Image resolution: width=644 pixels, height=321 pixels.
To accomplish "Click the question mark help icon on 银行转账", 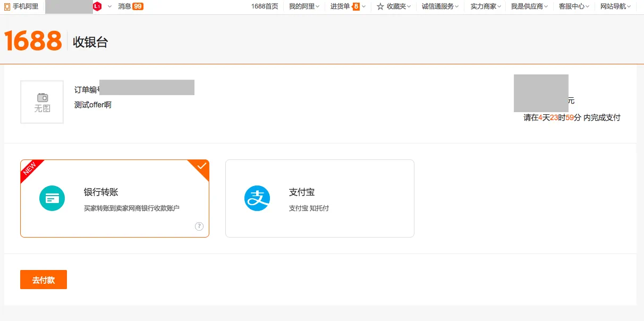I will pyautogui.click(x=199, y=226).
